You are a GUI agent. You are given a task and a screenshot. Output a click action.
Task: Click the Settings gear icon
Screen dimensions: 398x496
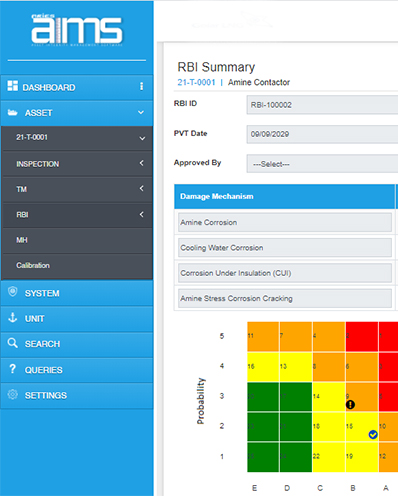[x=13, y=394]
